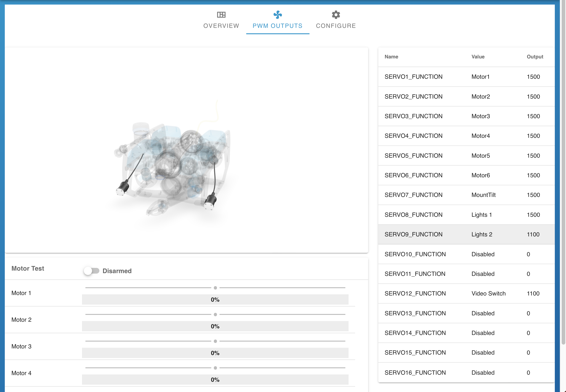Click the Configure gear icon

tap(336, 15)
